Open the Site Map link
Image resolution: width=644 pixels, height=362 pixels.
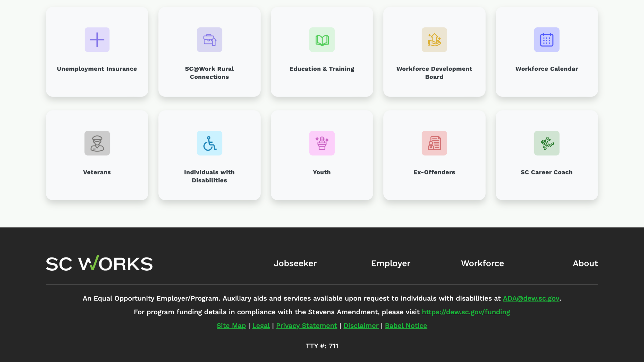(231, 326)
